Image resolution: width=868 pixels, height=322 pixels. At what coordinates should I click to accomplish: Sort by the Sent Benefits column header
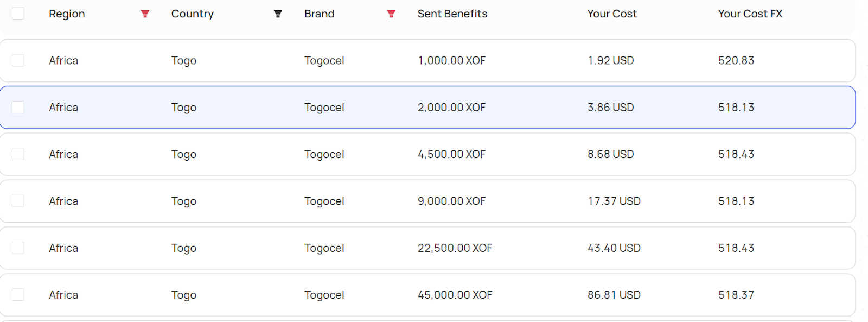click(x=452, y=14)
